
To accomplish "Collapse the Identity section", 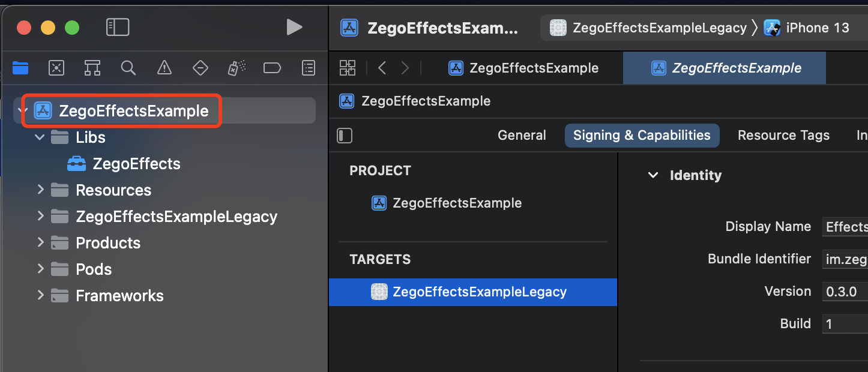I will click(653, 176).
